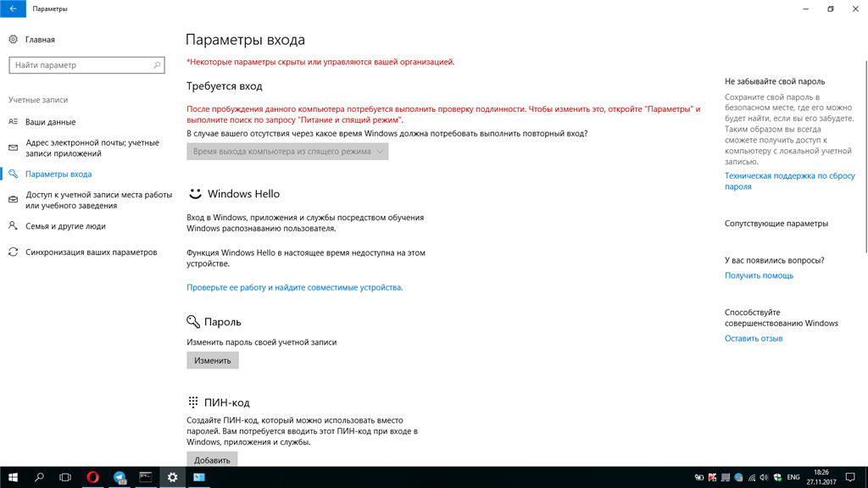Click the Settings gear taskbar icon
868x488 pixels.
point(172,477)
